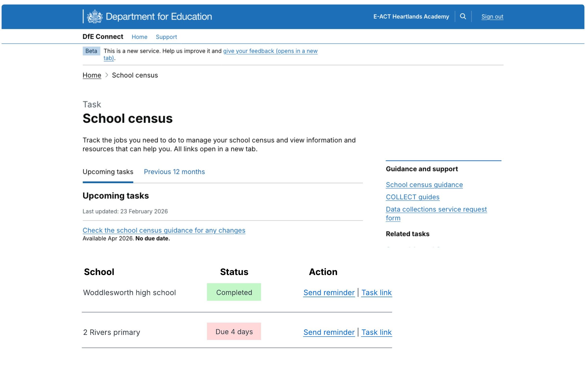The height and width of the screenshot is (390, 588).
Task: Open School census guidance
Action: coord(424,185)
